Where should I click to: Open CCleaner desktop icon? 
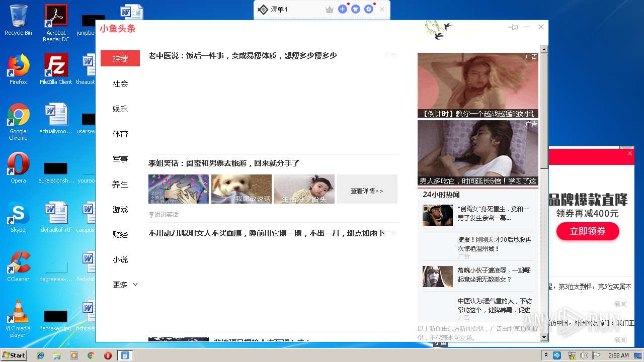point(18,266)
